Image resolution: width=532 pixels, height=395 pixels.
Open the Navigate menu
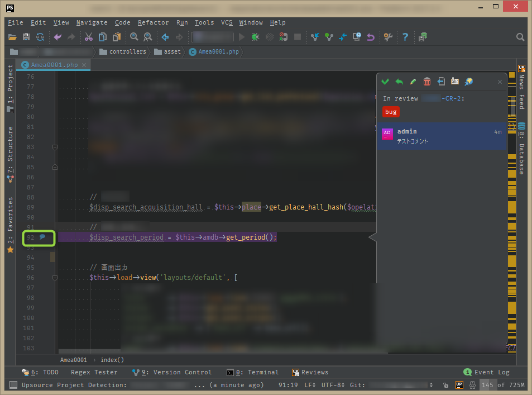92,22
